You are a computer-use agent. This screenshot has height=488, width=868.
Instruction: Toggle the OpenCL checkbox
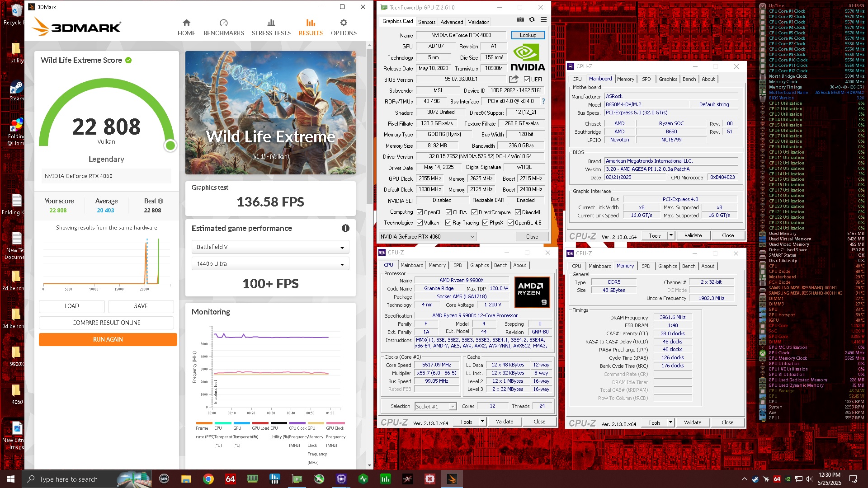420,212
